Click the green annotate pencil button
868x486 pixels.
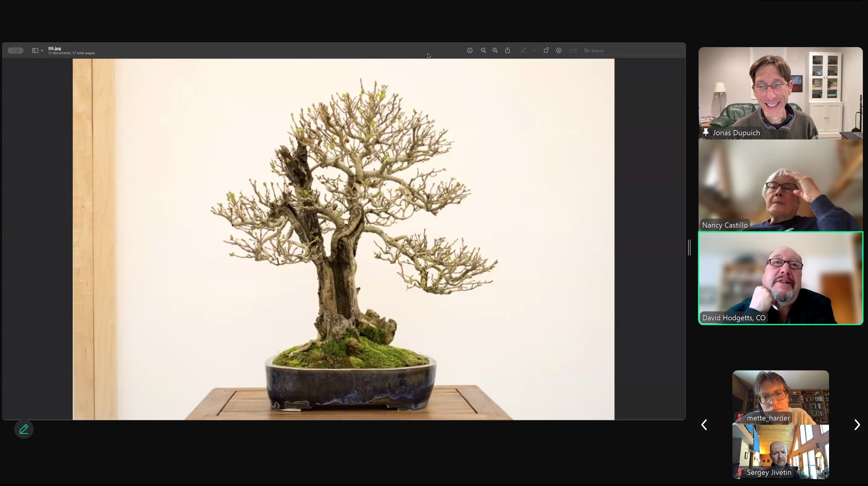[x=24, y=429]
